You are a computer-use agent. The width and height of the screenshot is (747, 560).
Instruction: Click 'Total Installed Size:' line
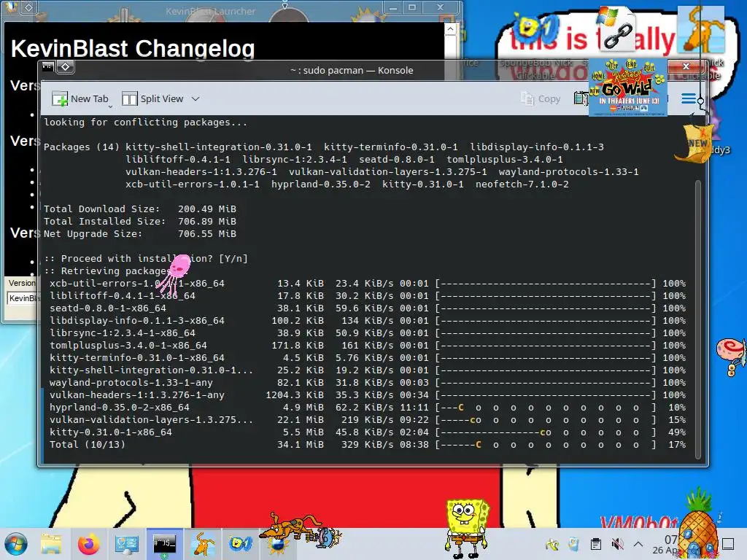[x=140, y=221]
